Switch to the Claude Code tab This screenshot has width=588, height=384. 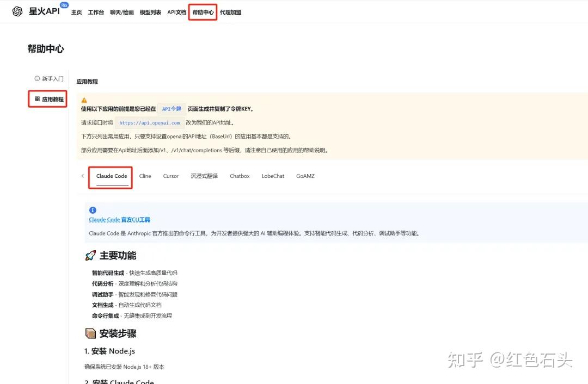tap(112, 176)
